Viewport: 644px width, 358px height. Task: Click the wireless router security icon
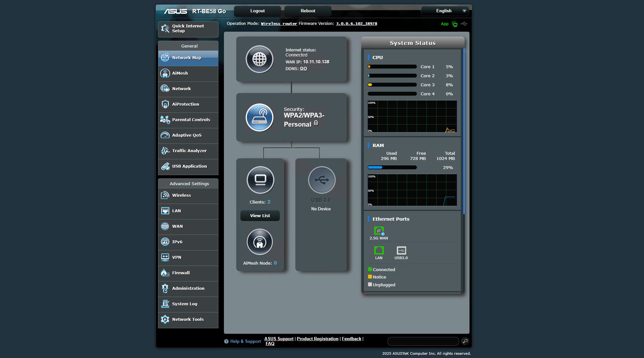[259, 117]
